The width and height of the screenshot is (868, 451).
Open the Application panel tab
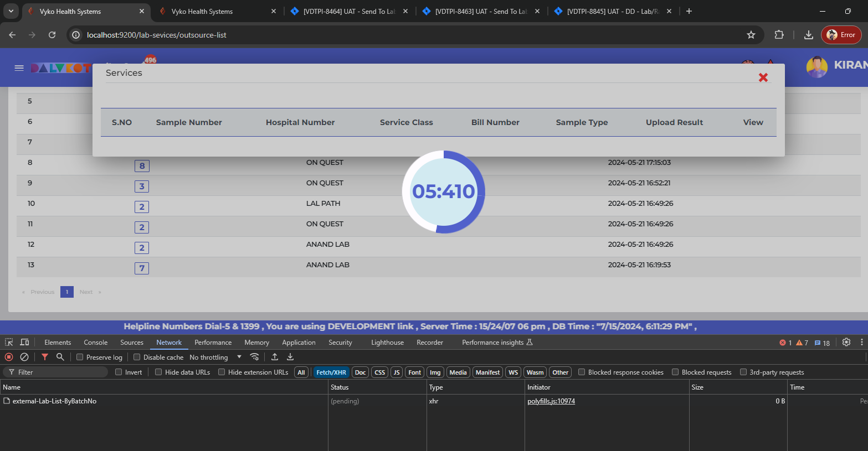[299, 343]
